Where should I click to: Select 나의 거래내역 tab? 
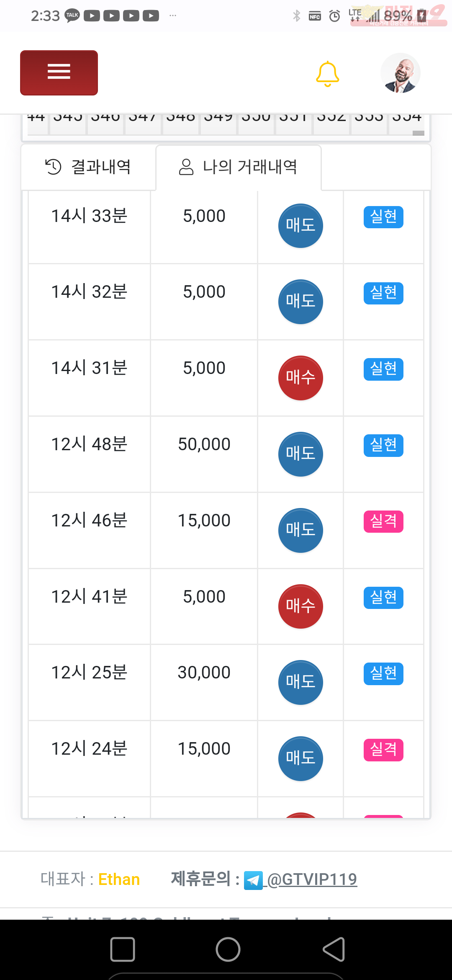click(x=239, y=167)
